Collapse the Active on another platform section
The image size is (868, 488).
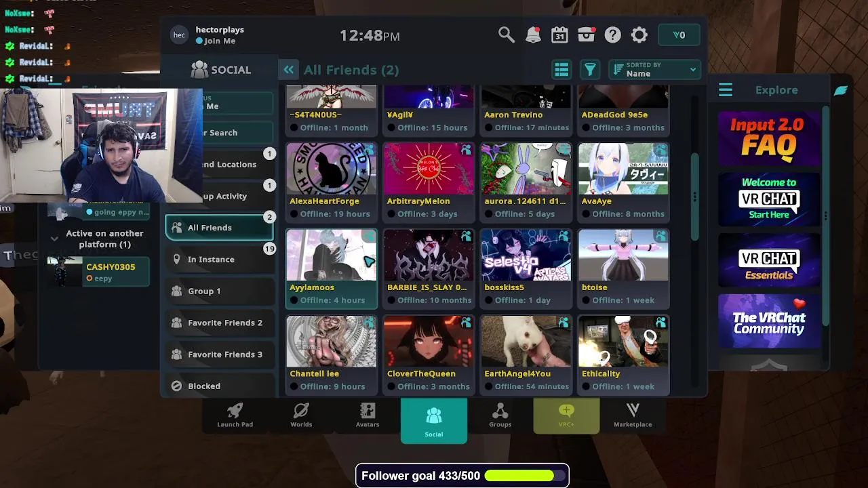tap(54, 239)
